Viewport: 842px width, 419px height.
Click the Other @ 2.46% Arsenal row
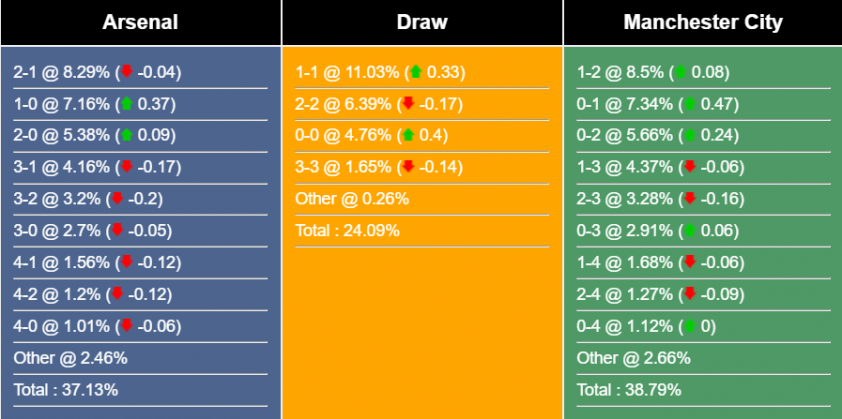[x=70, y=357]
